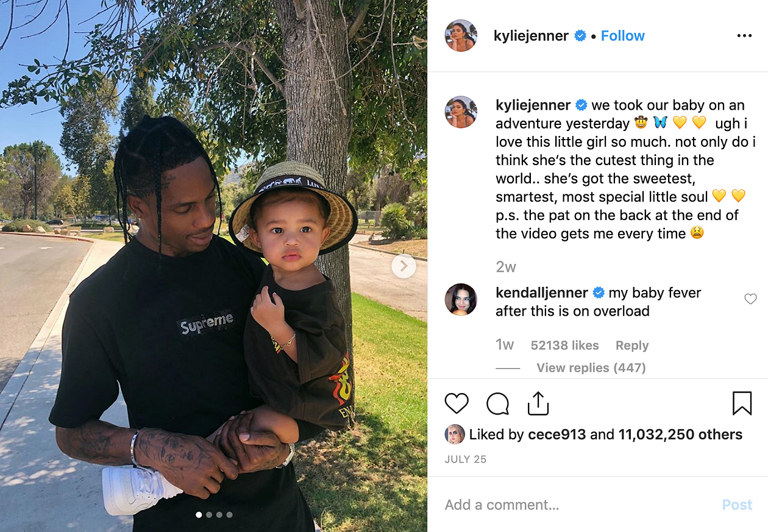
Task: Follow kyliejenner
Action: point(622,36)
